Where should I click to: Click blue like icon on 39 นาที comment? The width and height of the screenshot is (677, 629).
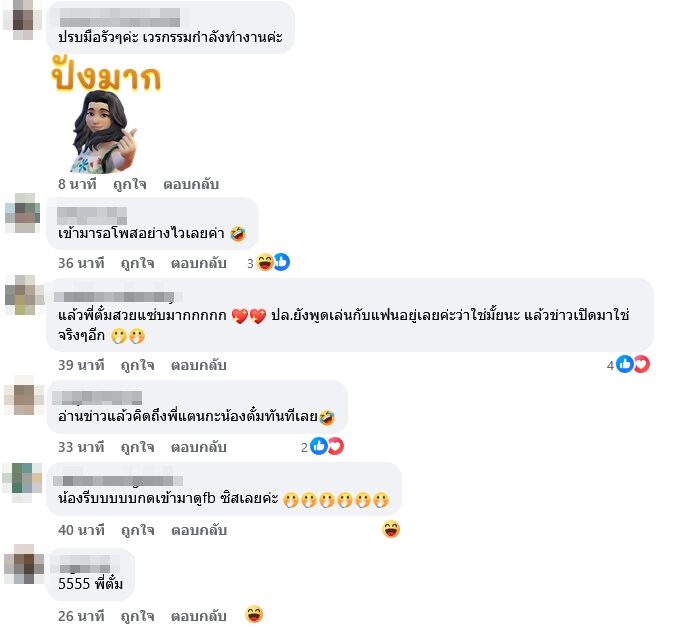coord(625,364)
